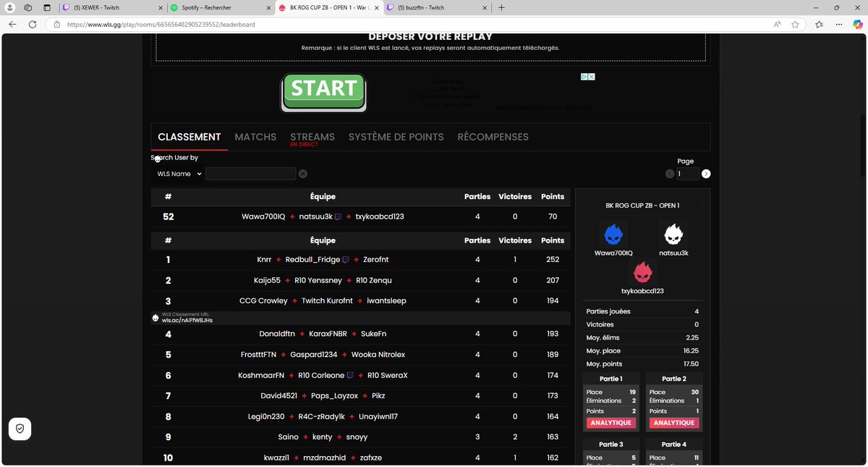Viewport: 868px width, 467px height.
Task: Go to previous leaderboard page arrow
Action: (670, 174)
